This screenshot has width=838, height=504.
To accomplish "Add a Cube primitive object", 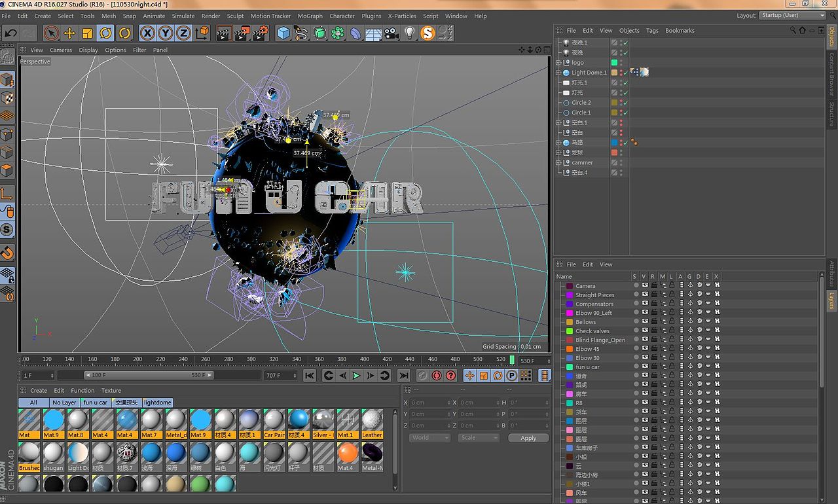I will (x=283, y=33).
